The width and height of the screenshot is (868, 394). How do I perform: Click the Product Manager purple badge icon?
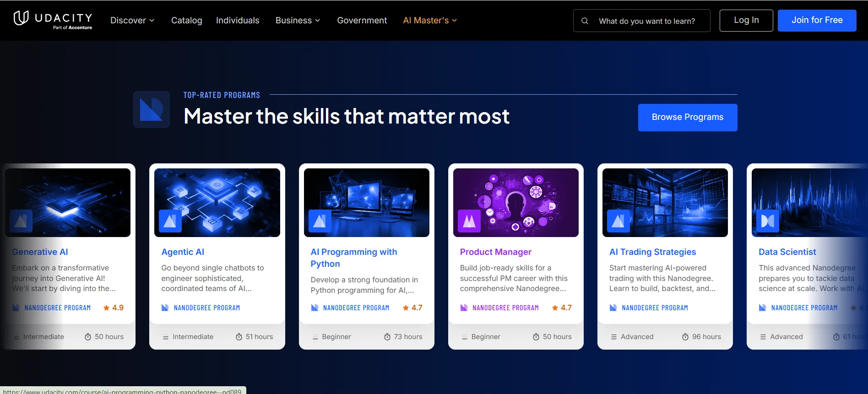tap(469, 221)
